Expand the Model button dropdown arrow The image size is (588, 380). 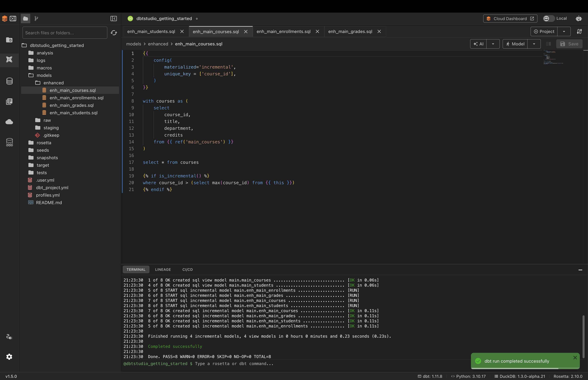pos(534,44)
